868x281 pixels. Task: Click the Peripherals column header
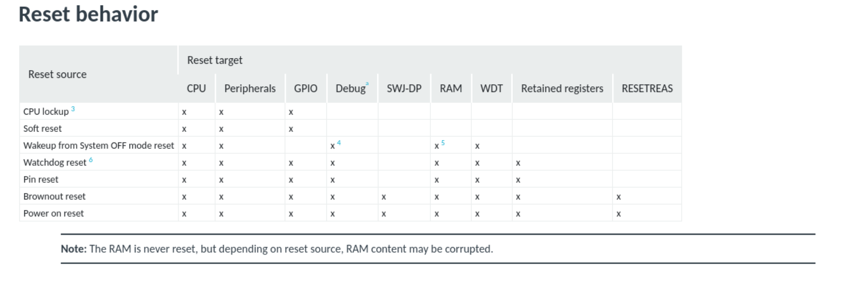[250, 89]
